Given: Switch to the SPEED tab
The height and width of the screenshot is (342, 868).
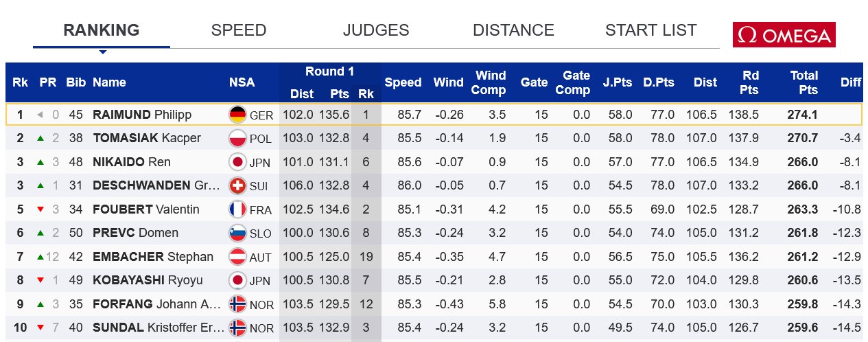Looking at the screenshot, I should click(x=238, y=30).
